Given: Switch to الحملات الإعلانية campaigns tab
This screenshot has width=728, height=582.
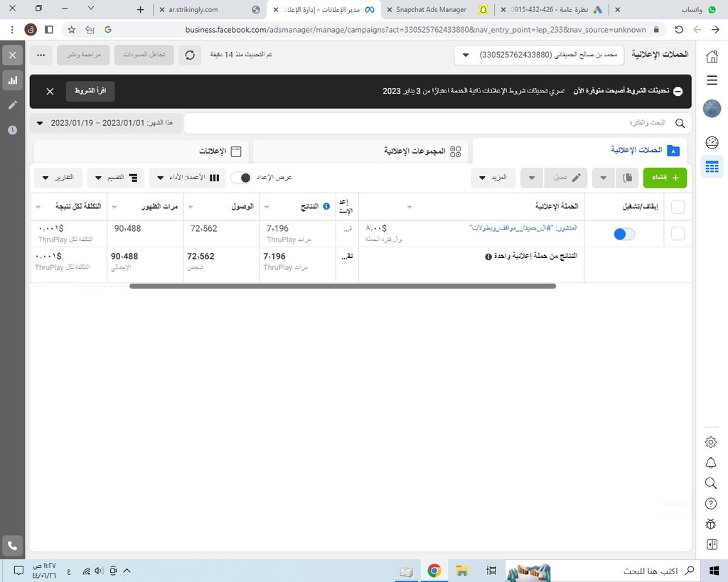Looking at the screenshot, I should (x=579, y=151).
